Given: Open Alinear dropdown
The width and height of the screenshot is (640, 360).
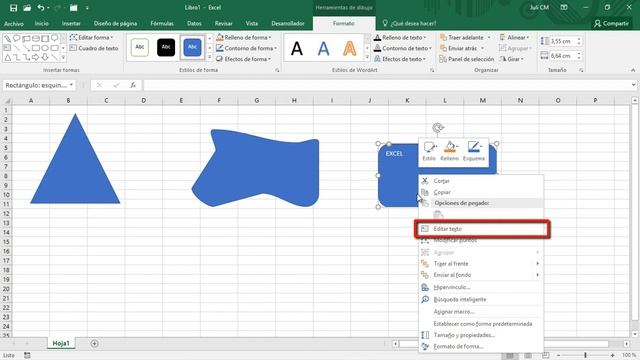Looking at the screenshot, I should click(x=514, y=37).
